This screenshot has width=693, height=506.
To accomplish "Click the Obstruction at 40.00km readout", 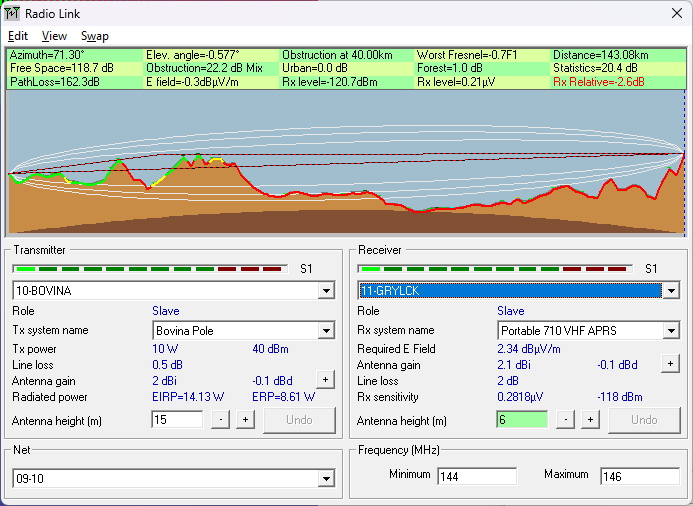I will 337,55.
